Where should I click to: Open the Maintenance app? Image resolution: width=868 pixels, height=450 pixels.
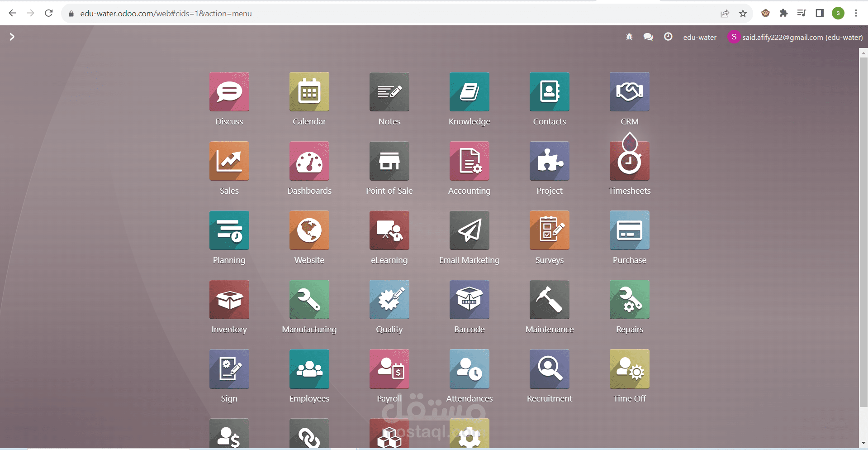click(550, 300)
